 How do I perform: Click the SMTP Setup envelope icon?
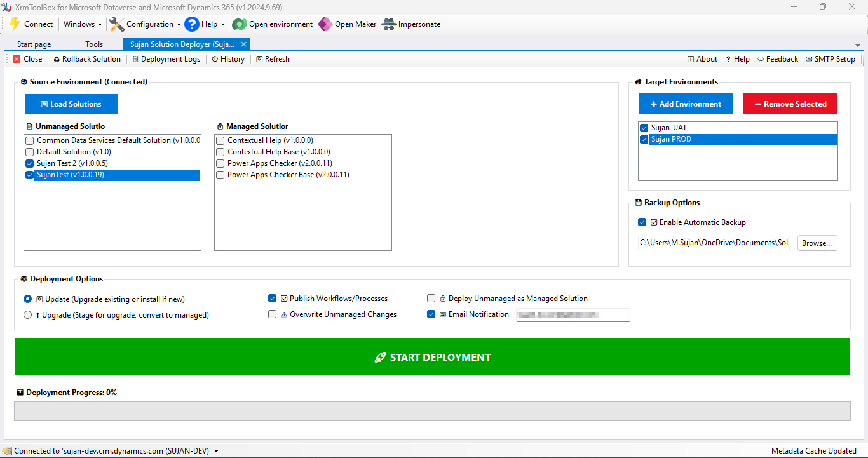tap(809, 59)
